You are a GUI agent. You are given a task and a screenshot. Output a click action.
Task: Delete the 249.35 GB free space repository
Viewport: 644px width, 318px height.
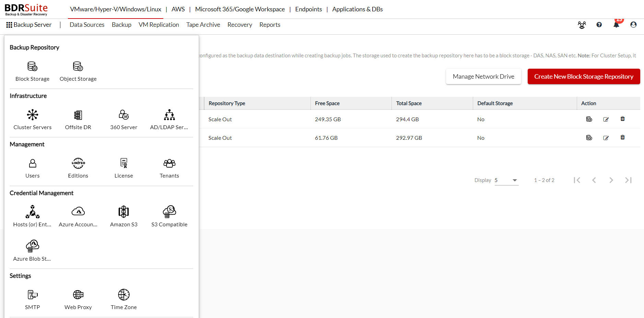622,119
